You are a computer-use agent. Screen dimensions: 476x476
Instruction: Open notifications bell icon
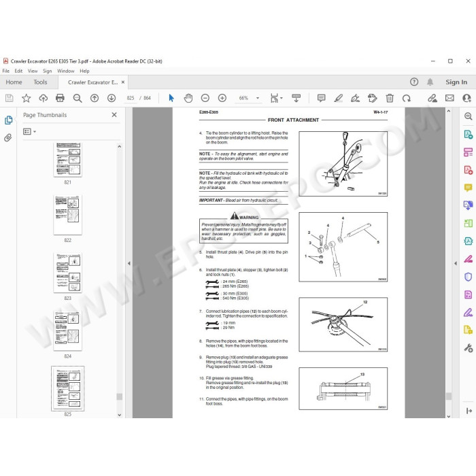point(430,82)
